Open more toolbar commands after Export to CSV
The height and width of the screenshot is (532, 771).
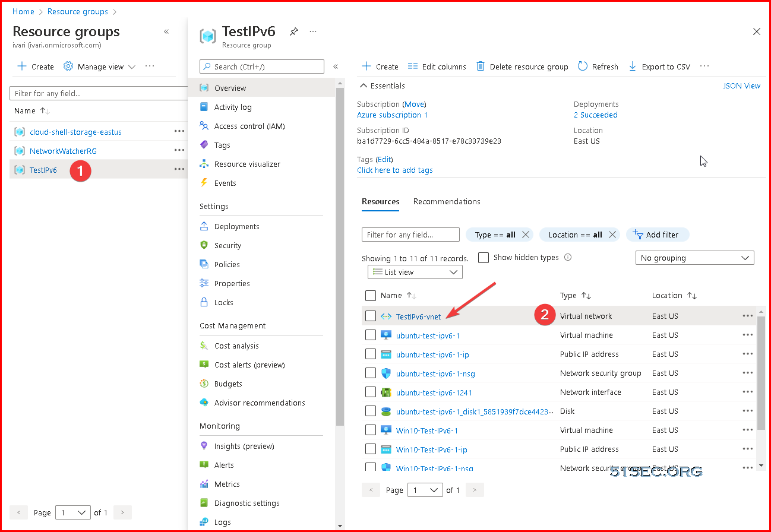tap(704, 66)
